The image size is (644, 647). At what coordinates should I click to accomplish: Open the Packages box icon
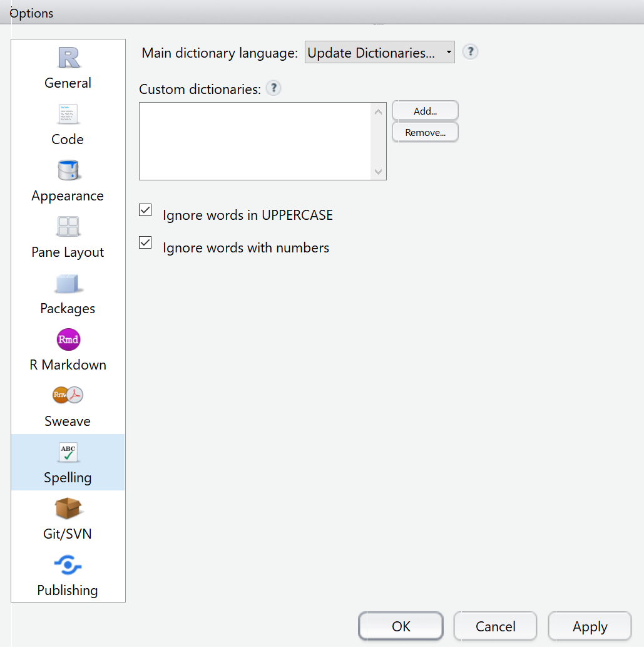[68, 284]
